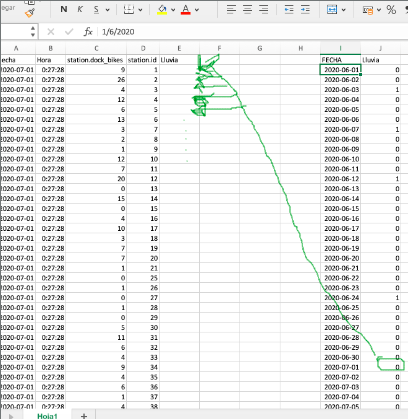Open borders dropdown arrow
Viewport: 408px width, 419px height.
click(x=140, y=10)
